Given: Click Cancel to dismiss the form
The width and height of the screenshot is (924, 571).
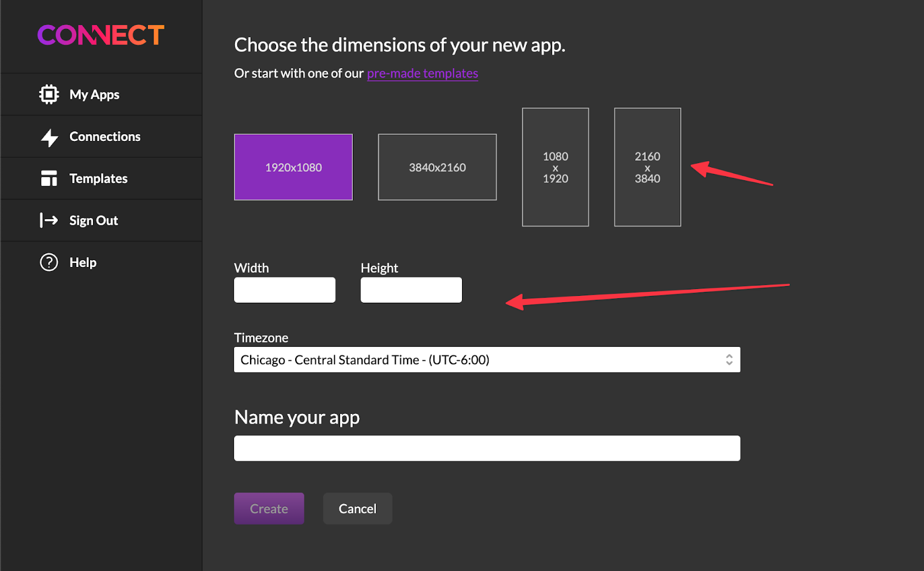Looking at the screenshot, I should (x=357, y=508).
